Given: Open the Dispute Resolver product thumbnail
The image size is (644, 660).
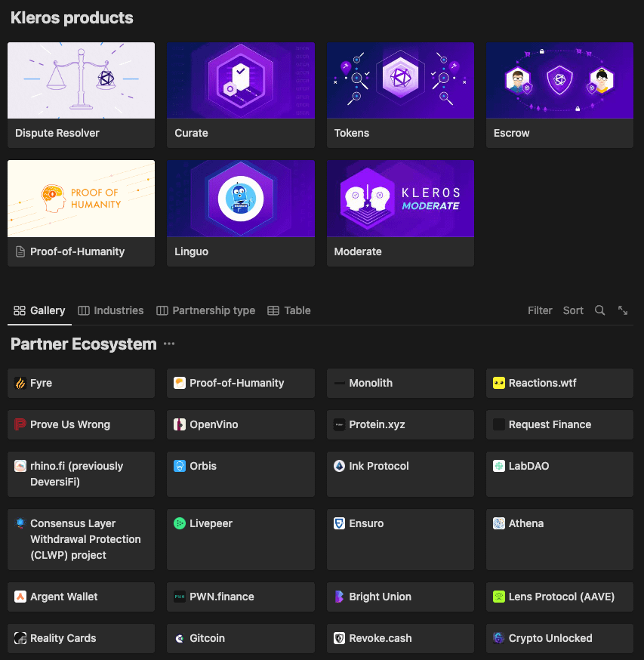Looking at the screenshot, I should tap(81, 81).
